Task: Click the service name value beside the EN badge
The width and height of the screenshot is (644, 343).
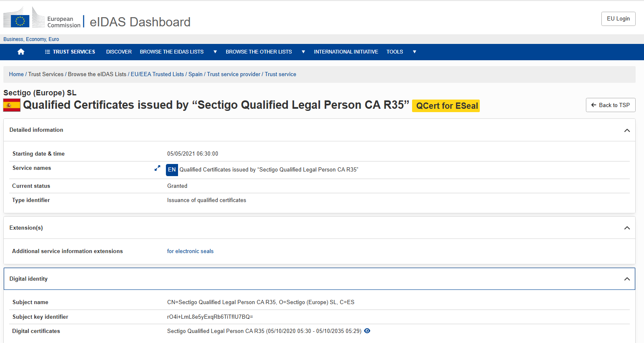Action: (x=269, y=170)
